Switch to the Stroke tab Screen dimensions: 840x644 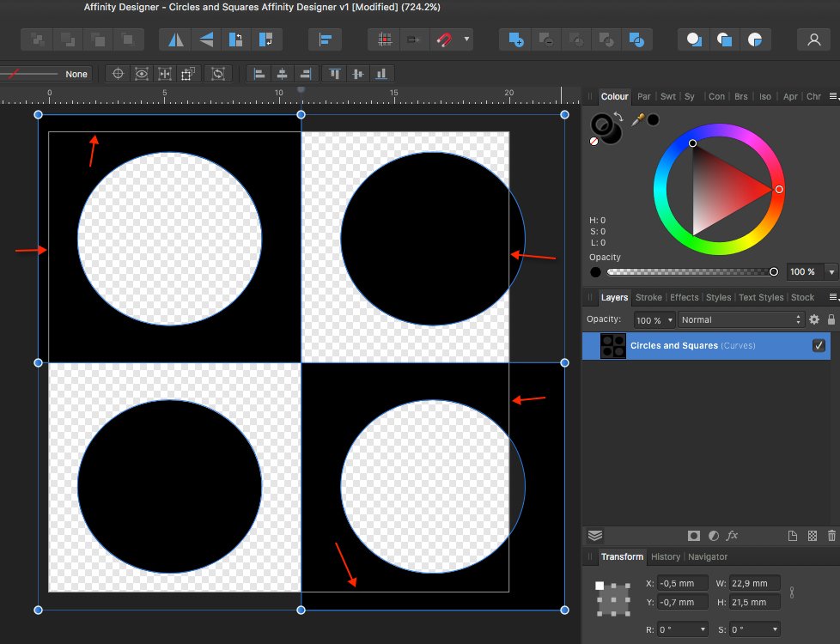click(x=648, y=297)
